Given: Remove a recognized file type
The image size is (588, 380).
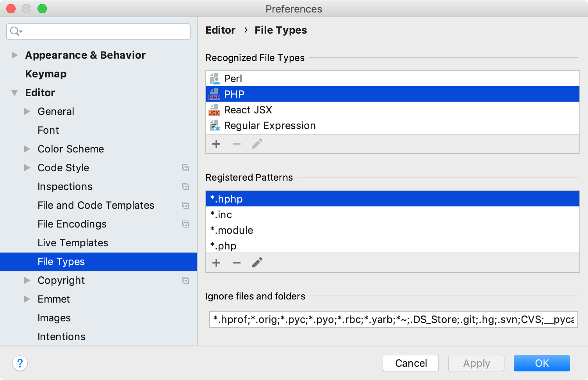Looking at the screenshot, I should coord(237,143).
